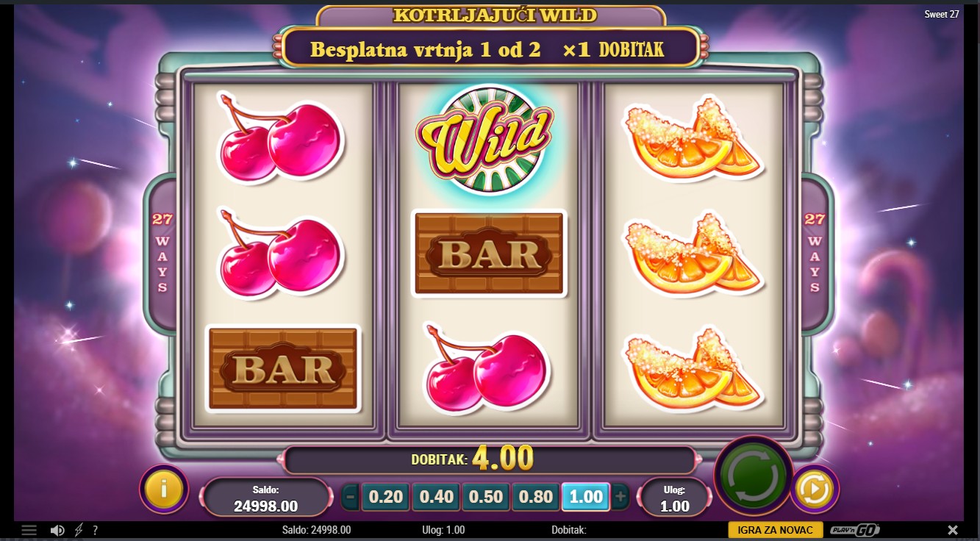Click the Wild symbol on middle reel
Viewport: 980px width, 541px height.
tap(484, 140)
